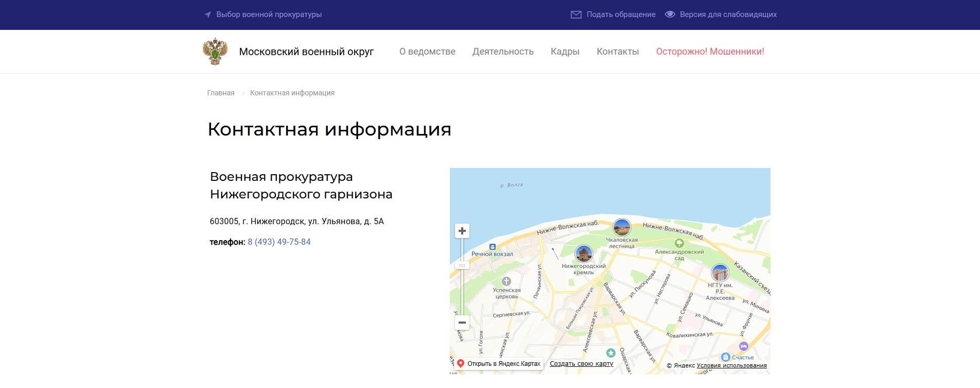Zoom in the map with plus button
The width and height of the screenshot is (980, 388).
[x=462, y=231]
